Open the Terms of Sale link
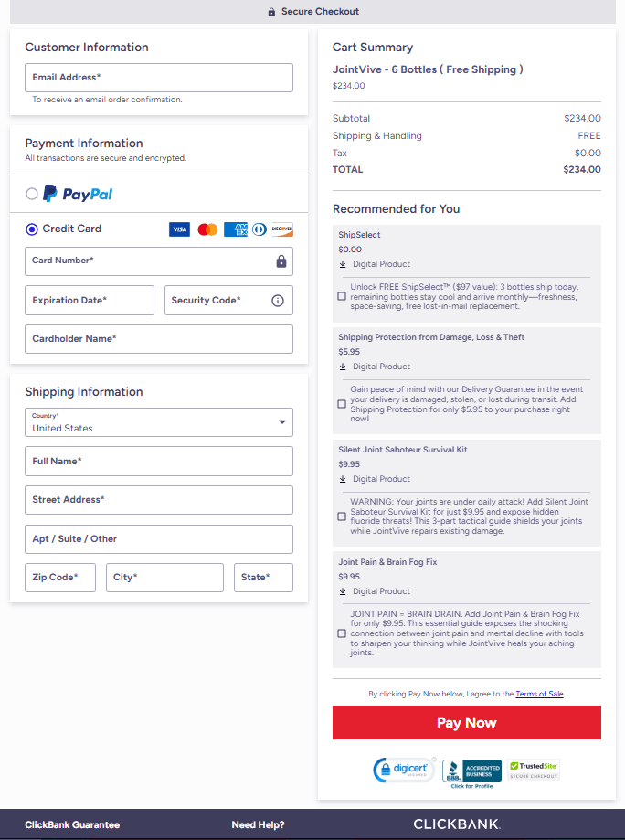Screen dimensions: 625x840 coord(539,693)
